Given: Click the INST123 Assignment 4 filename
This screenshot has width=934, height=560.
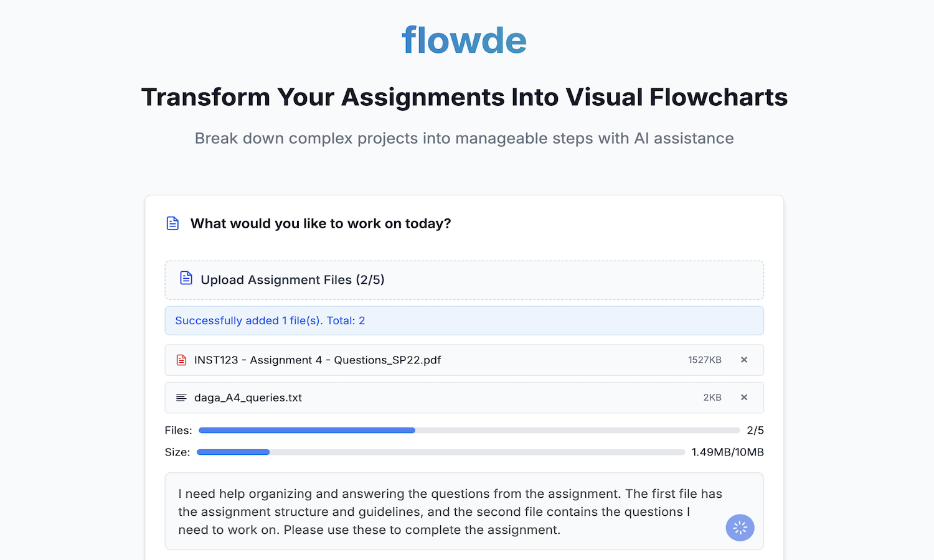Looking at the screenshot, I should point(318,360).
